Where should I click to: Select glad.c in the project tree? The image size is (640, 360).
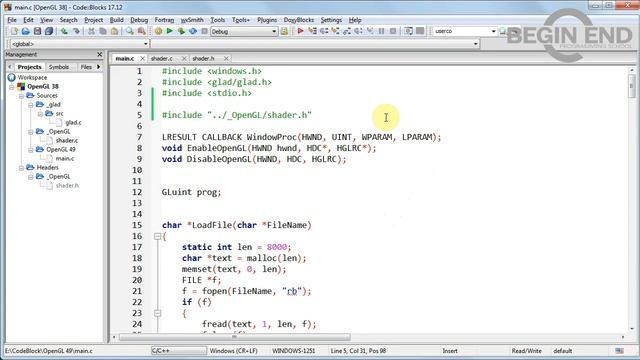coord(73,122)
